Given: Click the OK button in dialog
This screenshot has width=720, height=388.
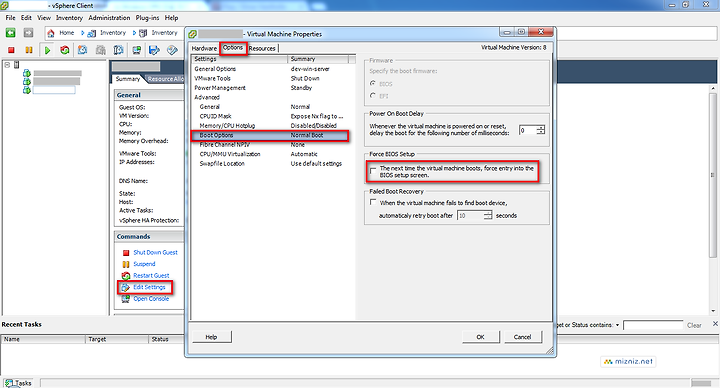Looking at the screenshot, I should [481, 337].
